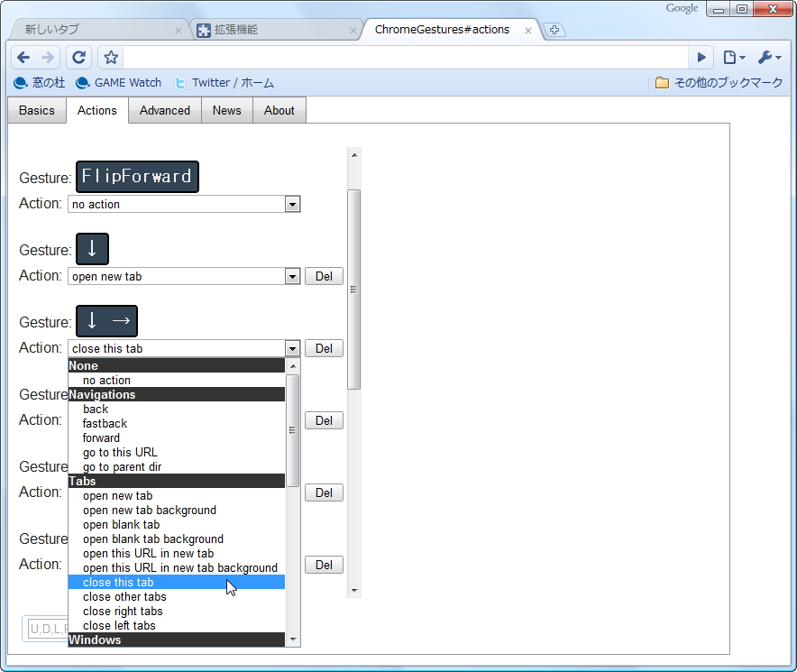Open the wrench tools menu
The width and height of the screenshot is (797, 672).
(x=770, y=58)
